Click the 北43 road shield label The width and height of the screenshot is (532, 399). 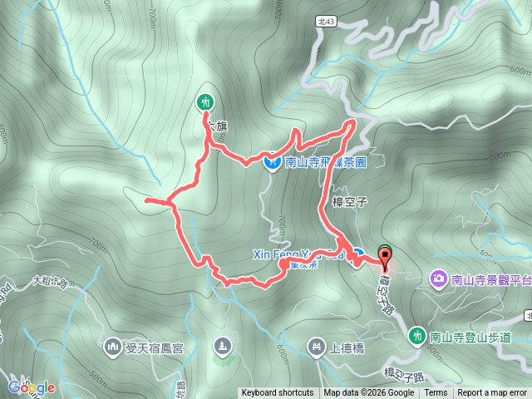[327, 22]
